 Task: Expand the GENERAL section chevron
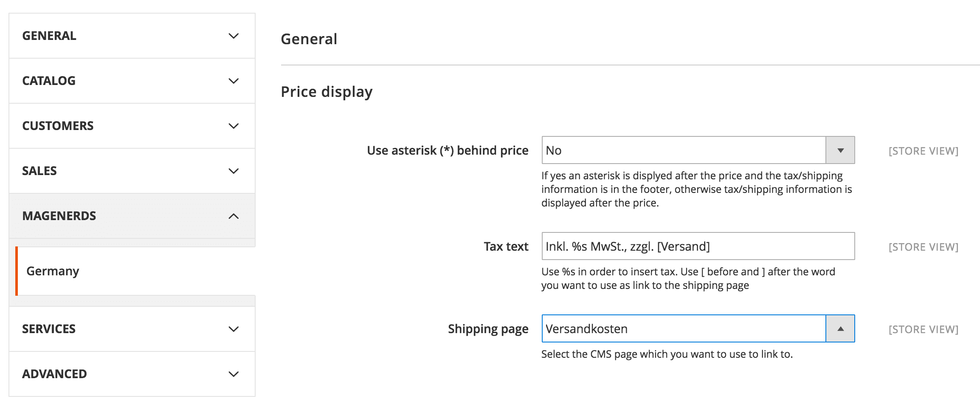point(234,36)
